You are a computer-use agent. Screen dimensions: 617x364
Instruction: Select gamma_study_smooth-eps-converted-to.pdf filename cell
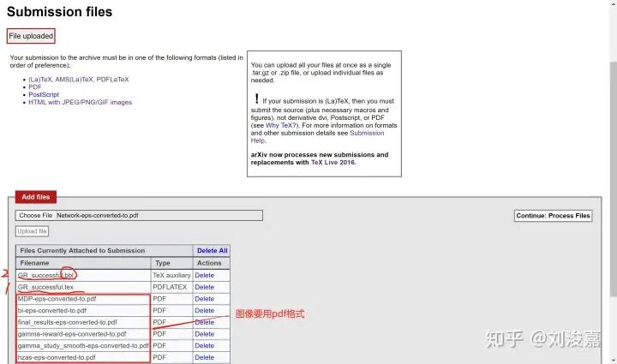pyautogui.click(x=83, y=346)
